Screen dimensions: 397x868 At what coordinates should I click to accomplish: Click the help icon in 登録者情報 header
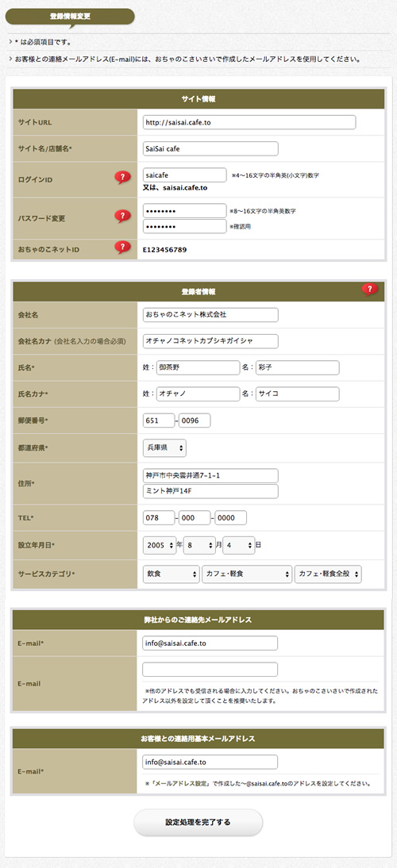[x=370, y=290]
